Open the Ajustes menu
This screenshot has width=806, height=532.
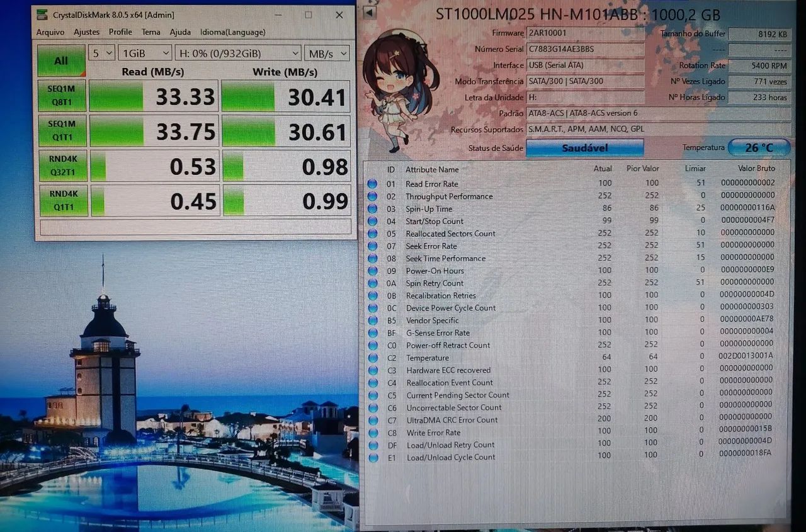tap(87, 32)
